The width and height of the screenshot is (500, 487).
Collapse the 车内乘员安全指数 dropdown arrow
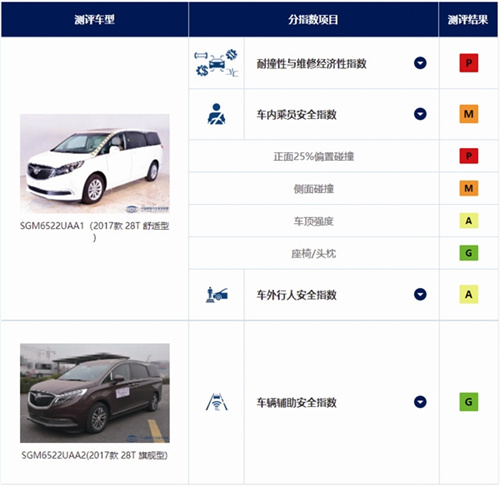(420, 114)
